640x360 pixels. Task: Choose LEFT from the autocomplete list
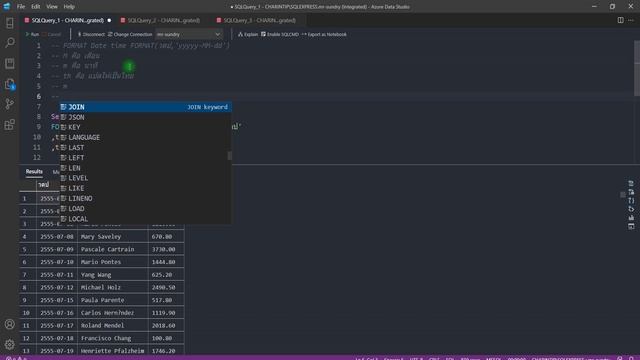coord(145,158)
